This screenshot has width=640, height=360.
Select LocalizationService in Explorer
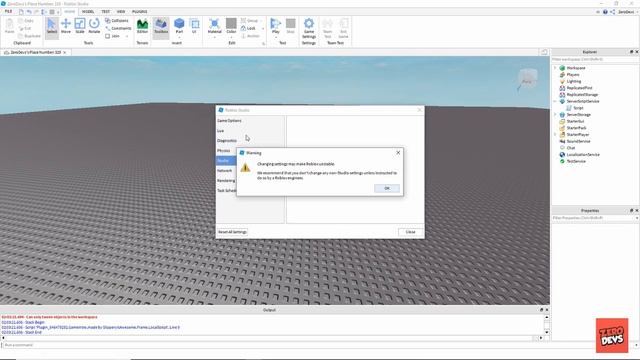click(583, 155)
